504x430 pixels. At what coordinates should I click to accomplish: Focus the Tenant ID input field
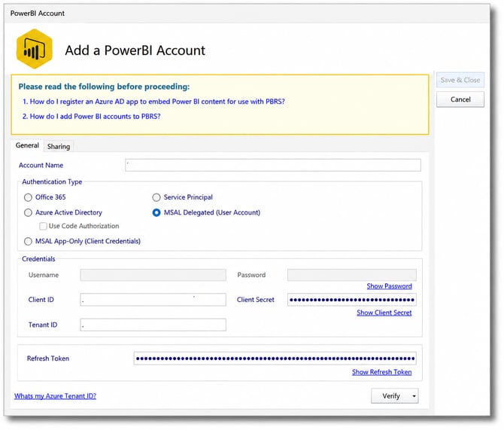[153, 325]
